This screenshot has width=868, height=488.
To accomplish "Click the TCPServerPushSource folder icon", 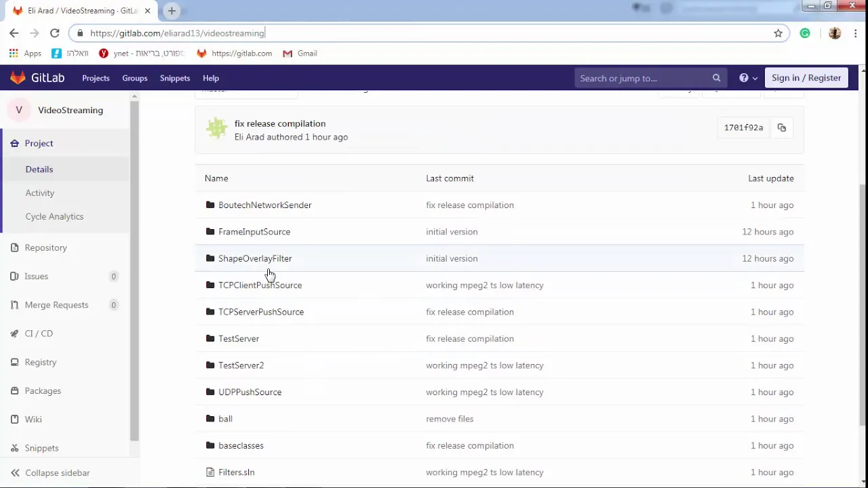I will click(210, 312).
